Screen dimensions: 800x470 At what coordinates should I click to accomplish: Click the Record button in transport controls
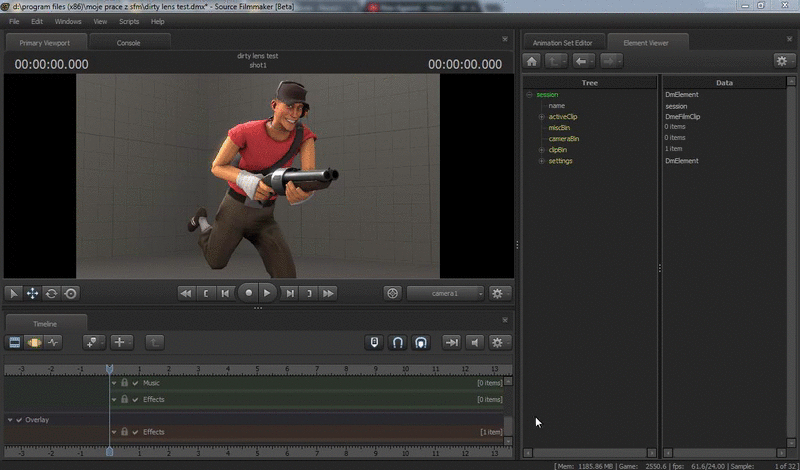(247, 293)
